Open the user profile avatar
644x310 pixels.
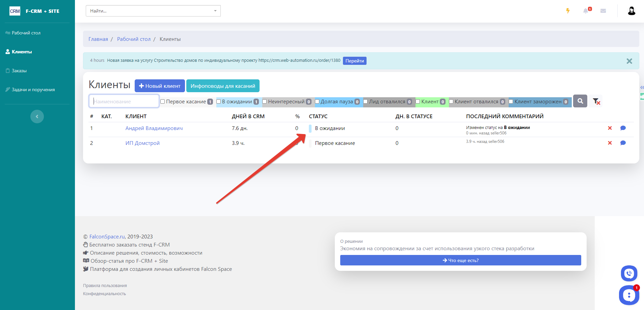pos(632,11)
